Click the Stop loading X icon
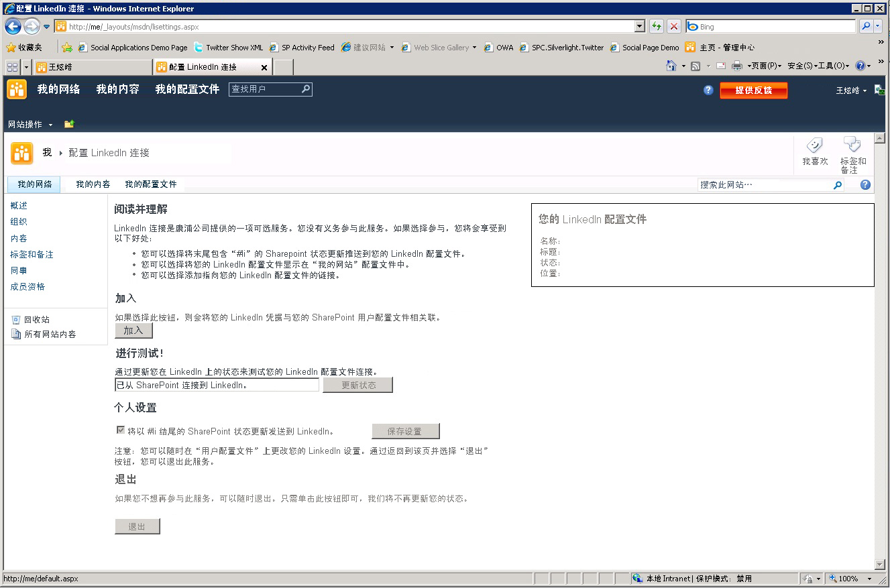 tap(674, 27)
